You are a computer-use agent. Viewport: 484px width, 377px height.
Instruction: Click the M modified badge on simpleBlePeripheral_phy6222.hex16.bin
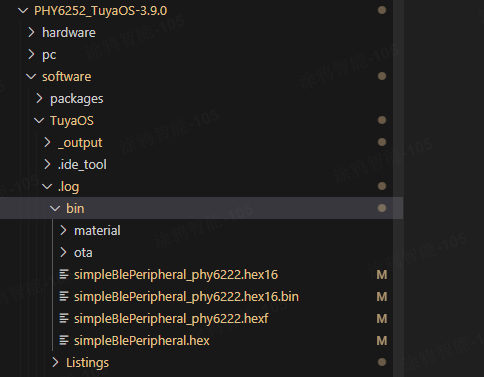point(382,297)
